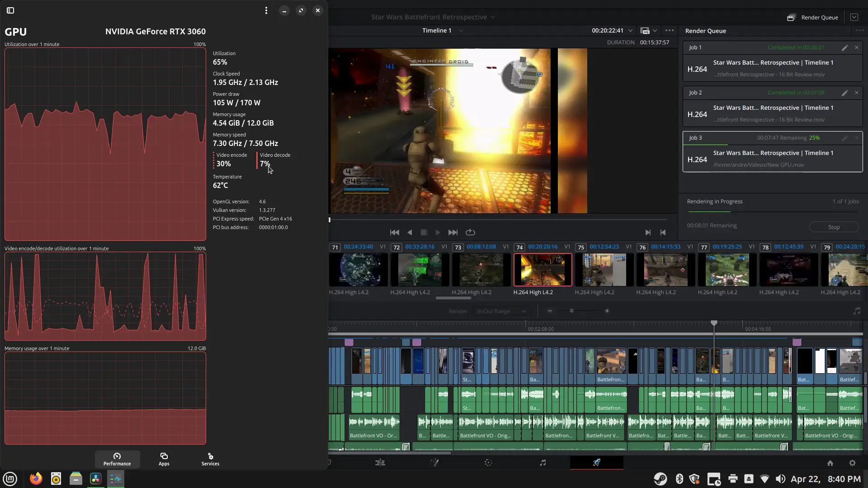This screenshot has width=868, height=488.
Task: Launch Firefox from the taskbar
Action: 36,479
